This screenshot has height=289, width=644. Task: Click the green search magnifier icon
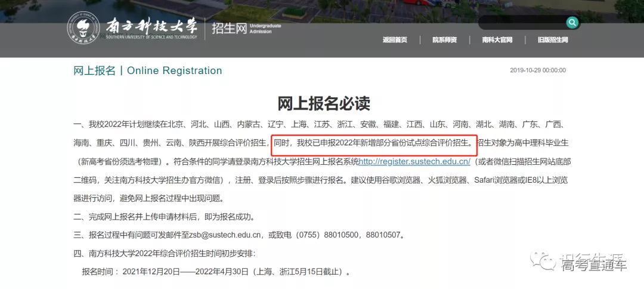(x=572, y=23)
